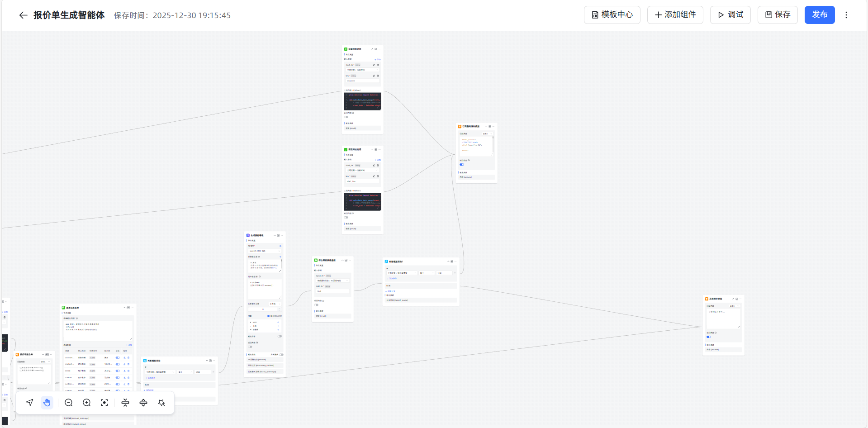Select the pointer arrow tool in canvas toolbar

[x=29, y=403]
